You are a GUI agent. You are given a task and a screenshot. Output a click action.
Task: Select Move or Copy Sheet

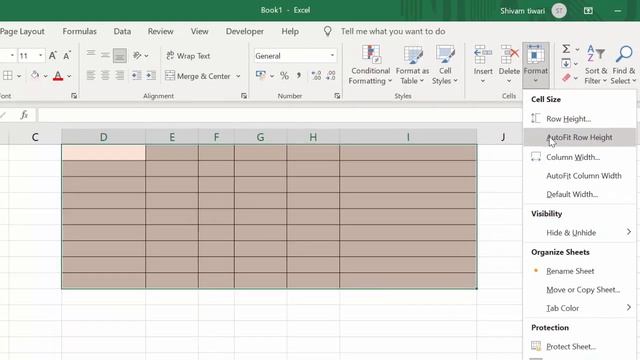click(580, 290)
